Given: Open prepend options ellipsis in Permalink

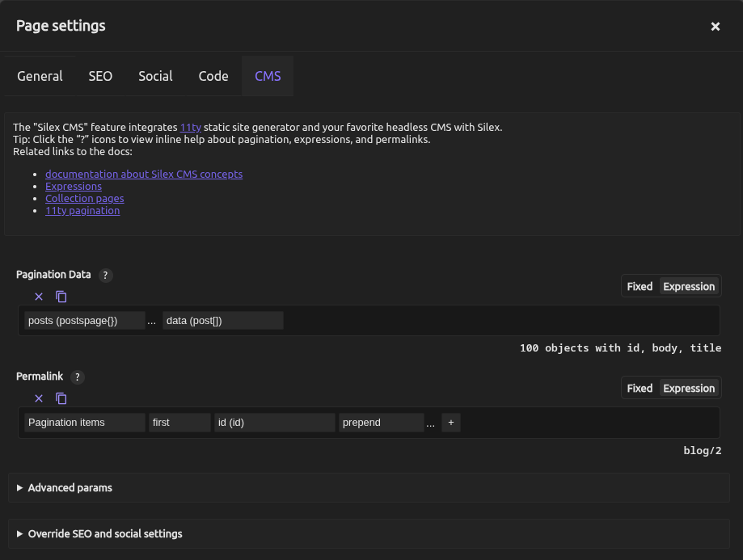Looking at the screenshot, I should pyautogui.click(x=430, y=424).
